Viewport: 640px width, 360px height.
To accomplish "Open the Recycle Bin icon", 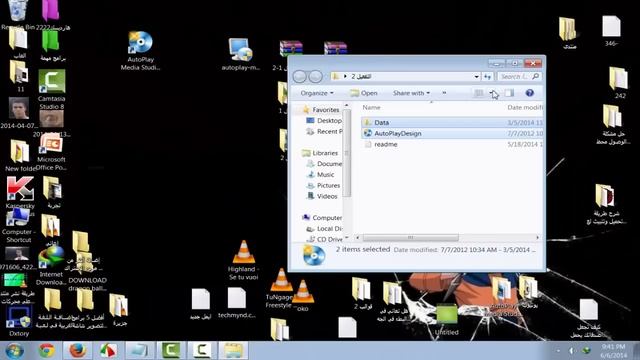I will [x=18, y=15].
